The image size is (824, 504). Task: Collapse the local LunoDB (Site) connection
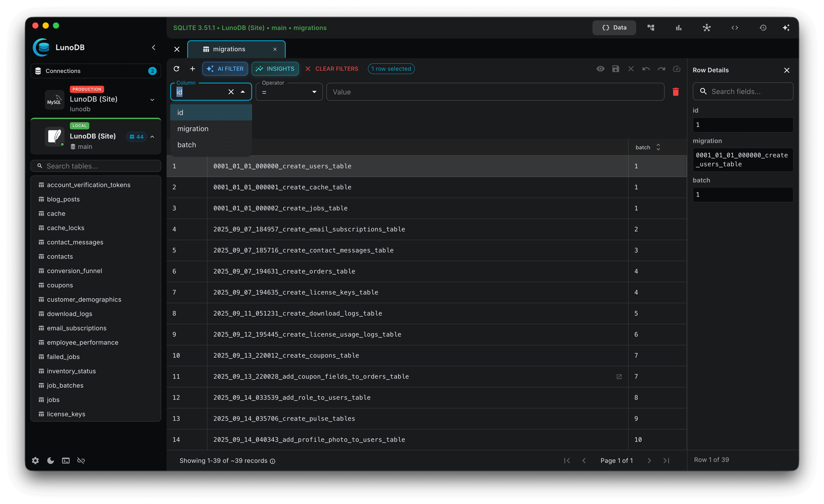tap(152, 137)
